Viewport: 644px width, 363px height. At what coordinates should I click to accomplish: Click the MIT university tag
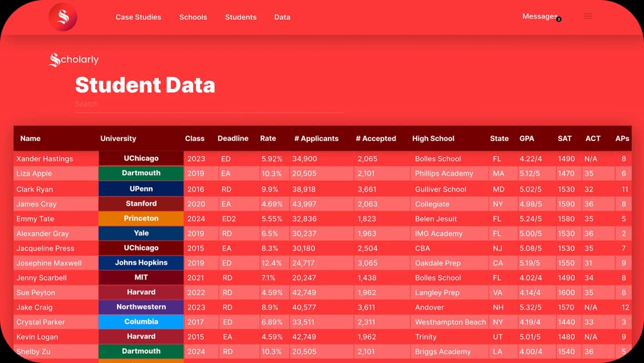tap(141, 277)
